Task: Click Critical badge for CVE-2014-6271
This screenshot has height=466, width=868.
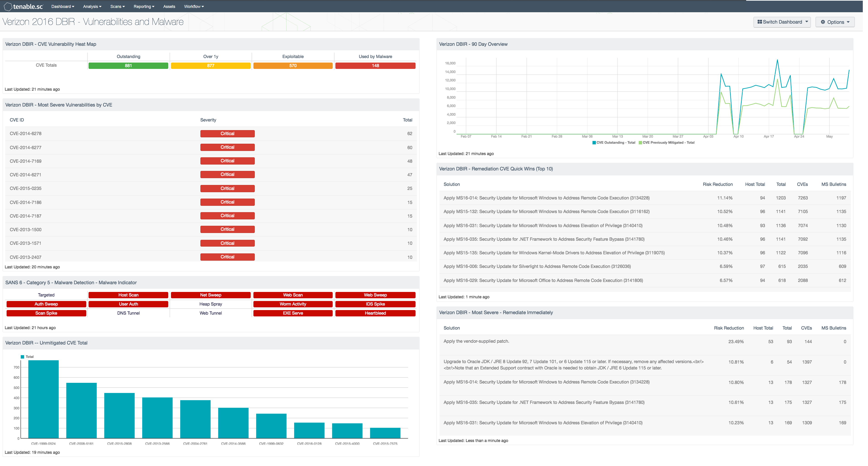Action: [227, 175]
